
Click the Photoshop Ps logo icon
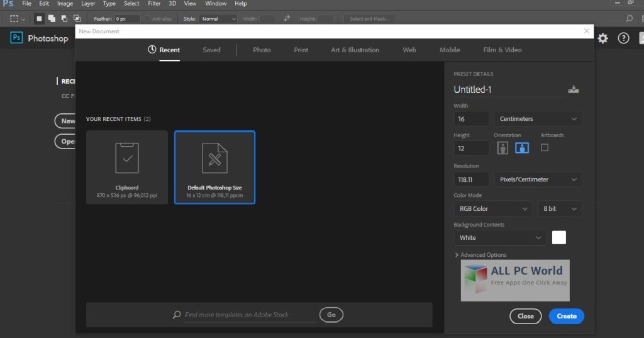pyautogui.click(x=16, y=38)
